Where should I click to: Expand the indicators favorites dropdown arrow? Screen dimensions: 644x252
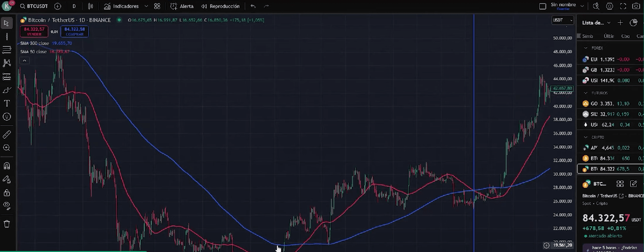pos(146,6)
